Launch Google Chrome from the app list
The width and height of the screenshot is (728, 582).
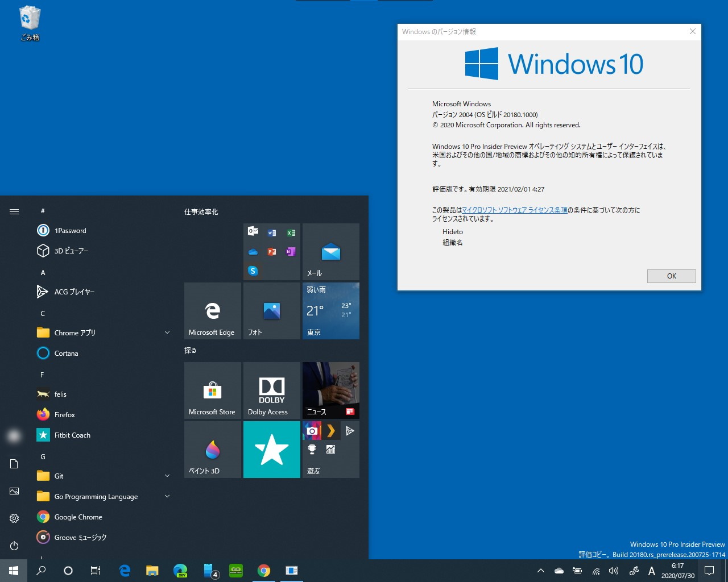pos(78,517)
